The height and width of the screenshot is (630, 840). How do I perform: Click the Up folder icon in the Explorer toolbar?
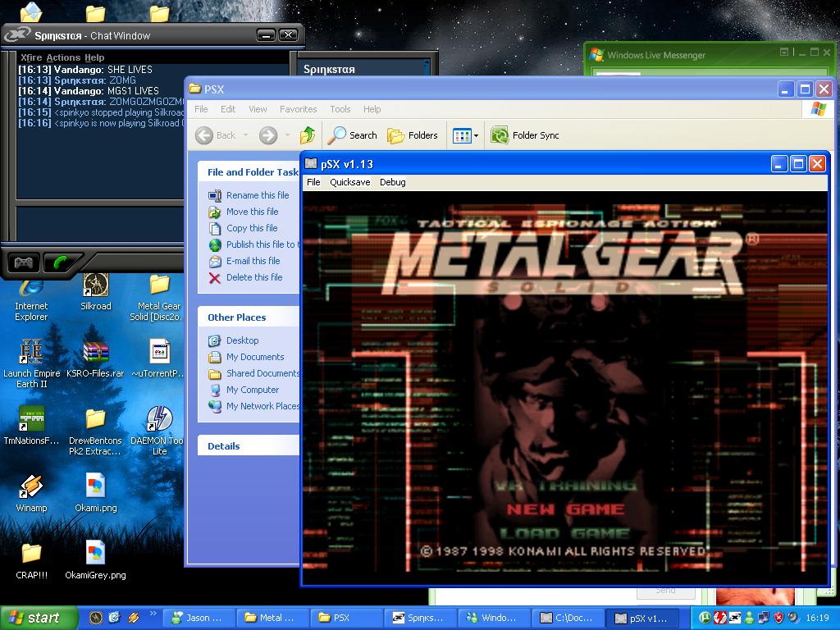pos(308,135)
